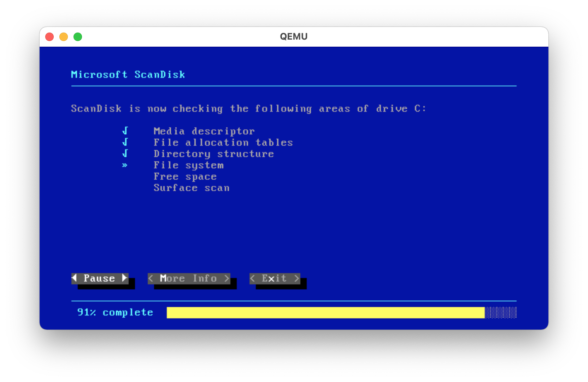The image size is (588, 382).
Task: Select the Free space entry
Action: (185, 176)
